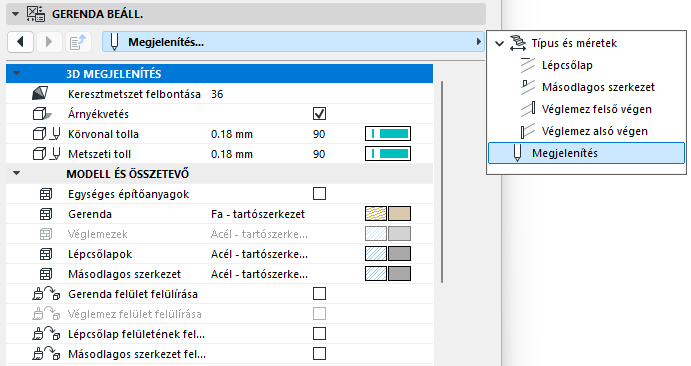
Task: Open Másodlagos szerkezet Acél material dropdown
Action: (259, 274)
